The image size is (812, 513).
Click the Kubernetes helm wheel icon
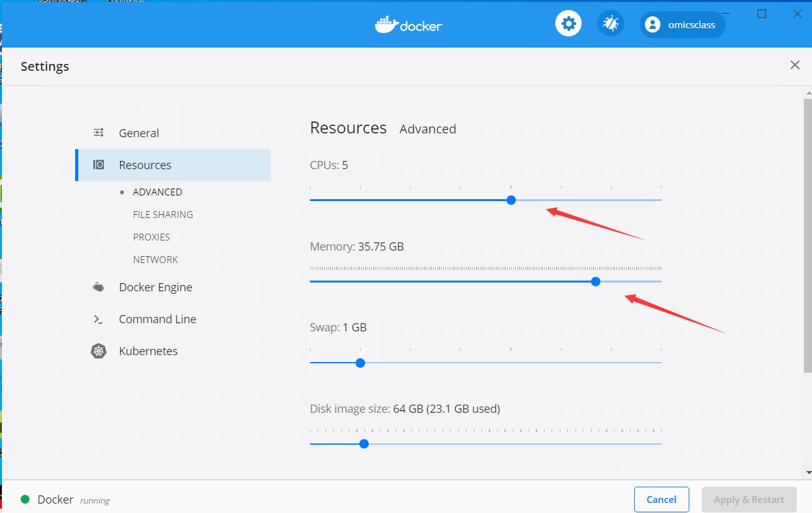(98, 351)
